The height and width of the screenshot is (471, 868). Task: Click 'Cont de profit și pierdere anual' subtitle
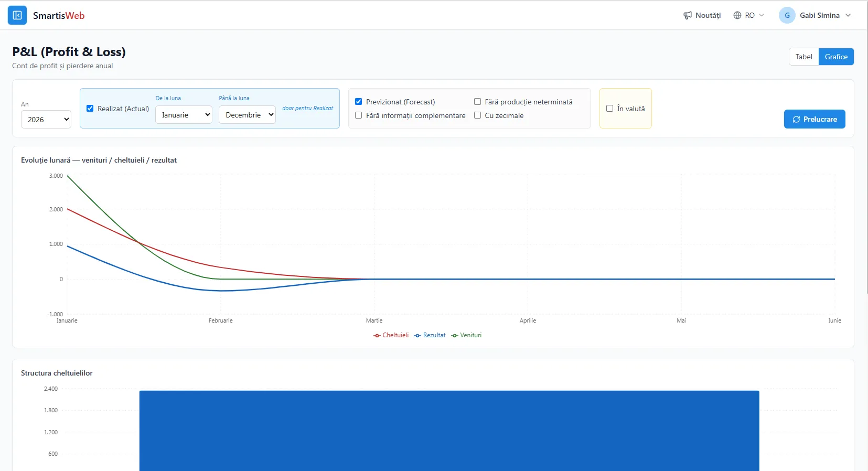(x=62, y=66)
